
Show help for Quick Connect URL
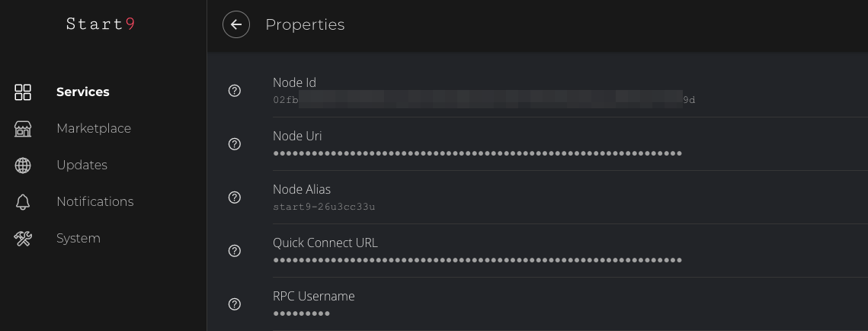(235, 251)
